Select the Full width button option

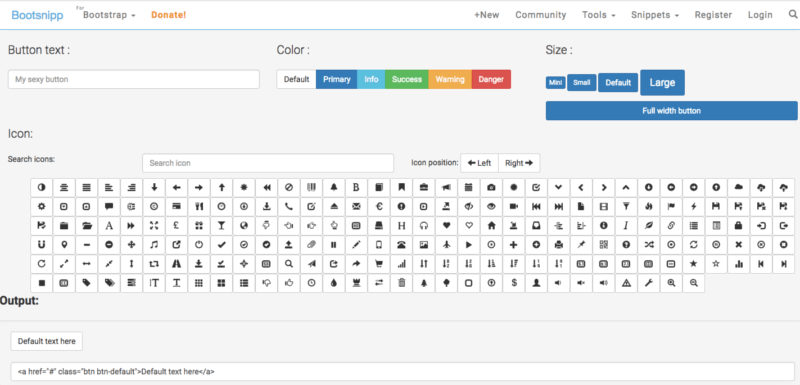click(671, 111)
